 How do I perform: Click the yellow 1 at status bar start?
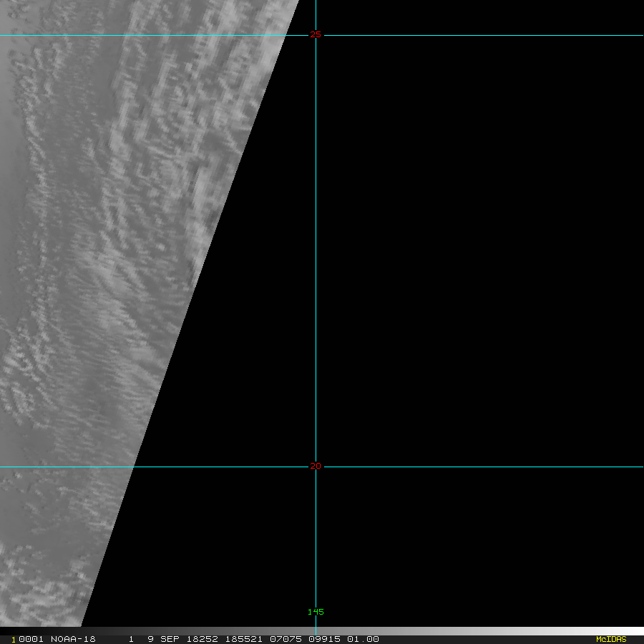(14, 640)
